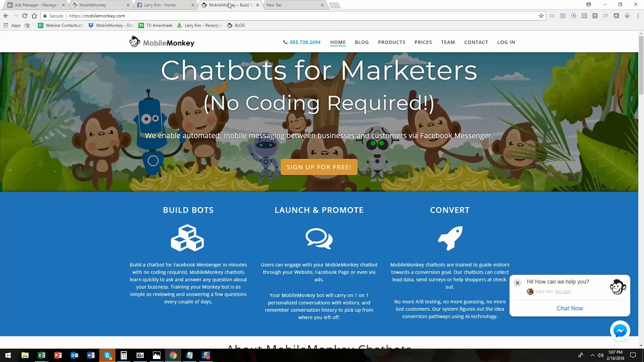Open the CONTACT nav menu item
644x362 pixels.
tap(476, 42)
